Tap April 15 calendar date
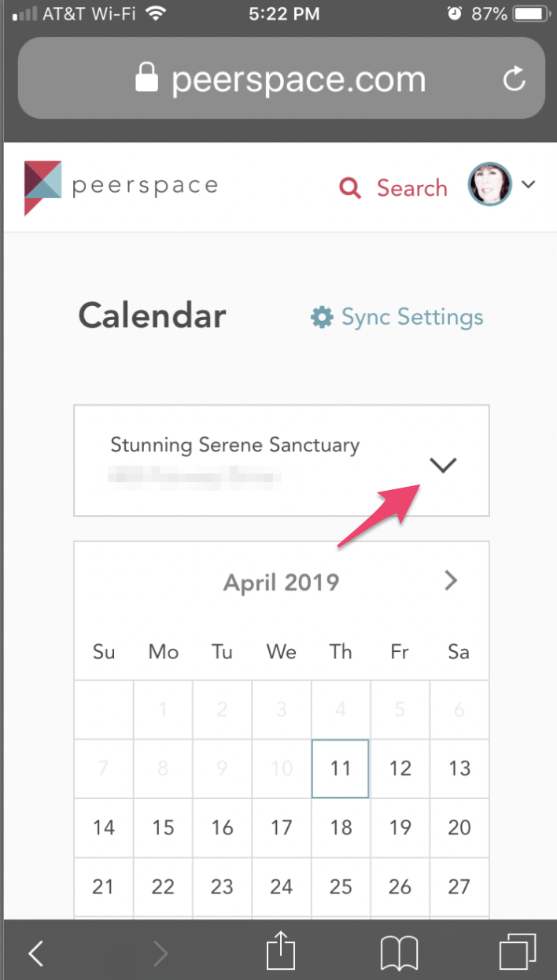 [163, 827]
